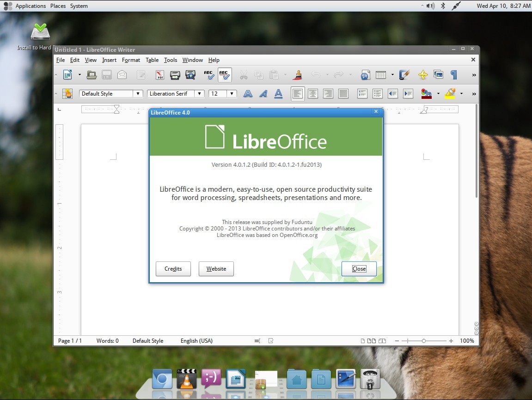Apply Font Color icon
532x400 pixels.
coord(426,94)
